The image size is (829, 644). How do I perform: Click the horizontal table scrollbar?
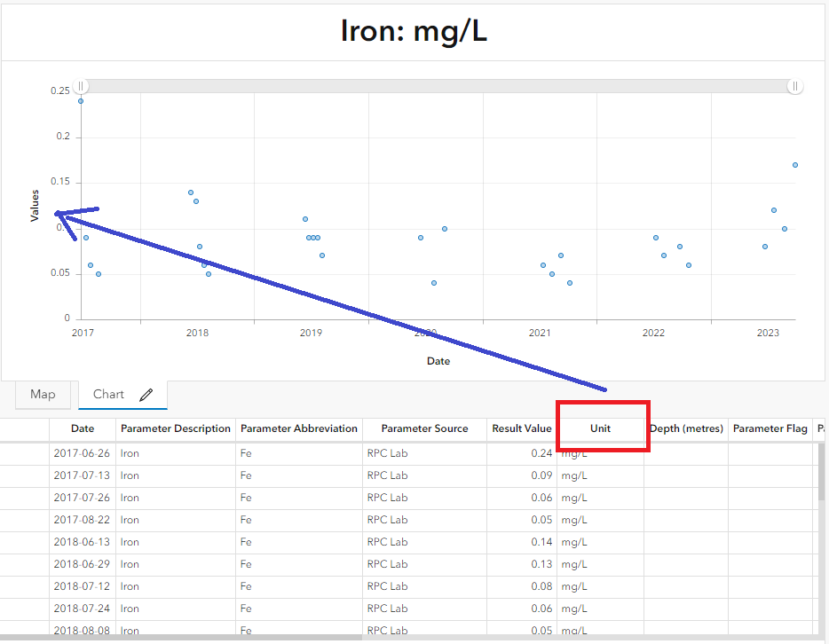(181, 637)
